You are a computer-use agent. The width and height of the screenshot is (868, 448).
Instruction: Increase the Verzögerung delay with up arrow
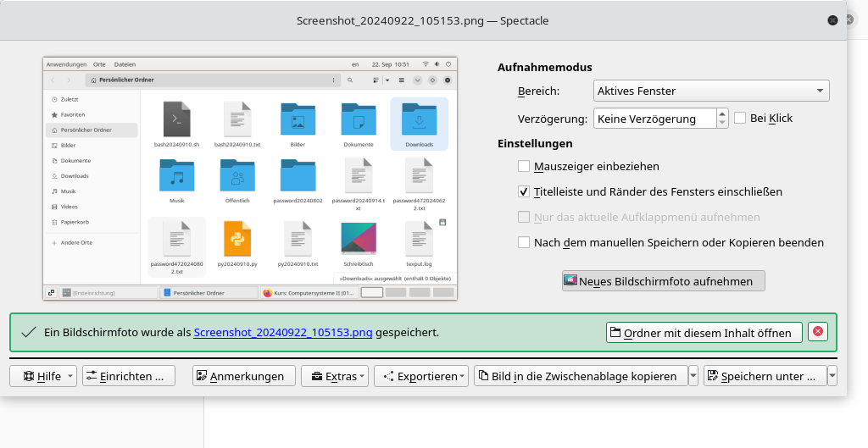click(722, 113)
